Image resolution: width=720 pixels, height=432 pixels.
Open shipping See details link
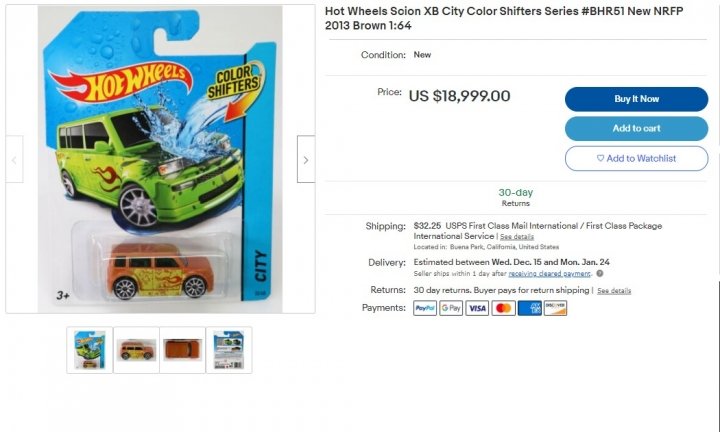pos(517,237)
